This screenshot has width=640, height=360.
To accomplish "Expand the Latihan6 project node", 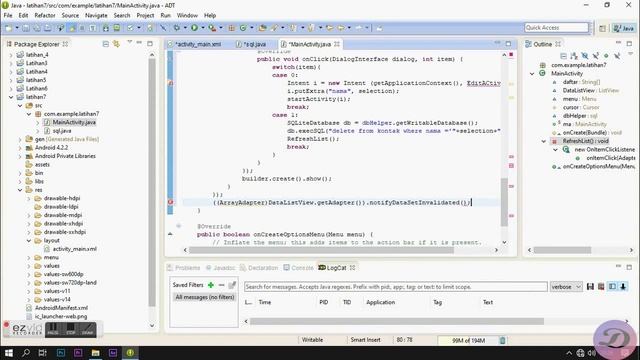I will [x=11, y=88].
